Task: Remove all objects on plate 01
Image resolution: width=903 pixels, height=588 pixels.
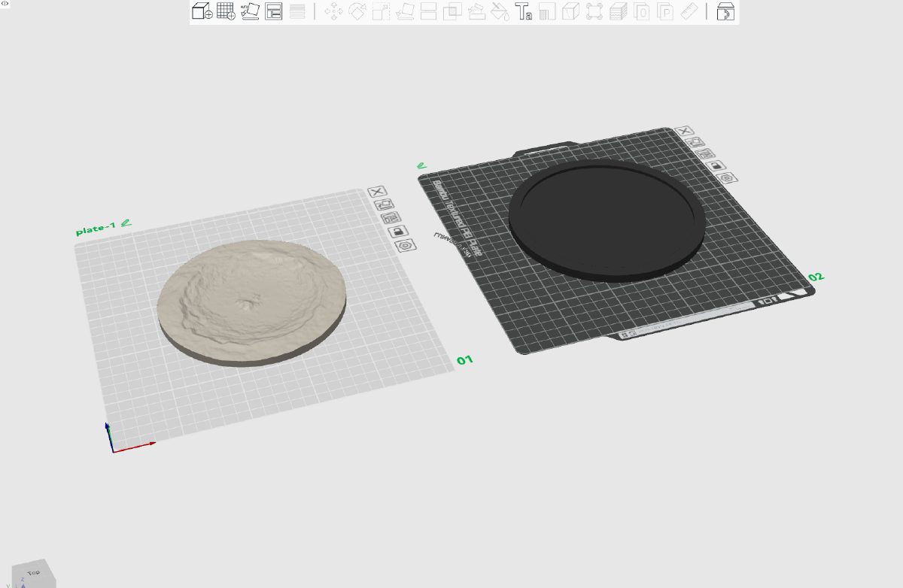Action: point(378,192)
